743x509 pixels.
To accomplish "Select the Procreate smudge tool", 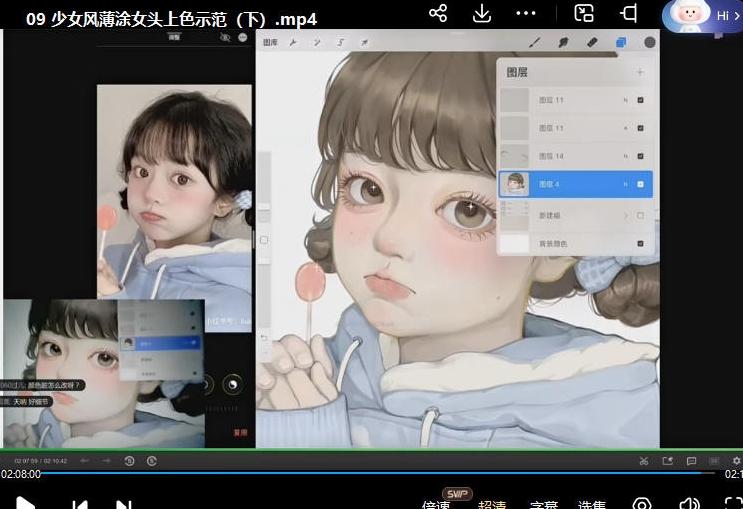I will click(563, 43).
